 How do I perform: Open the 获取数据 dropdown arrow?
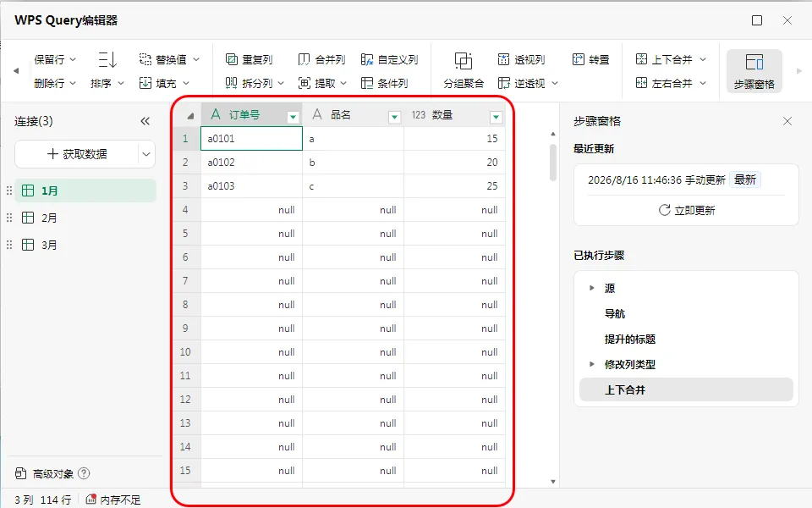146,154
